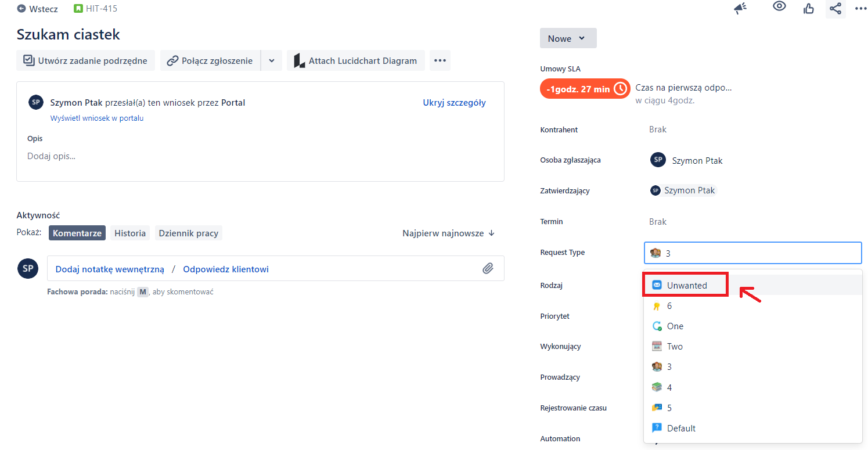Image resolution: width=868 pixels, height=450 pixels.
Task: Select request type option 6
Action: pyautogui.click(x=753, y=305)
